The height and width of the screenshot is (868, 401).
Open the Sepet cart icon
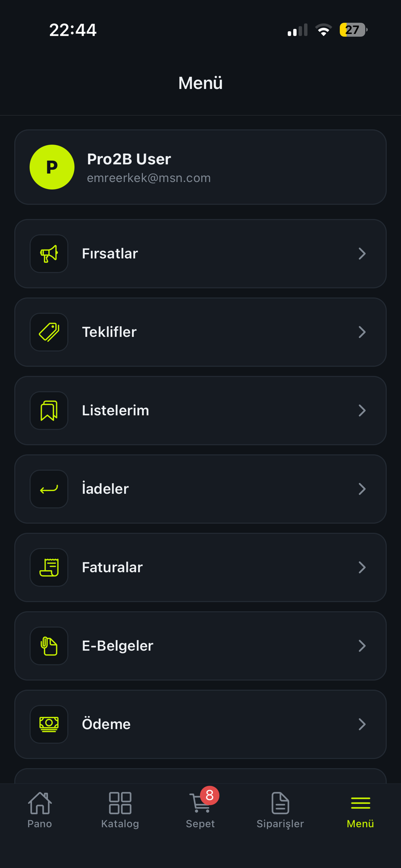point(200,803)
